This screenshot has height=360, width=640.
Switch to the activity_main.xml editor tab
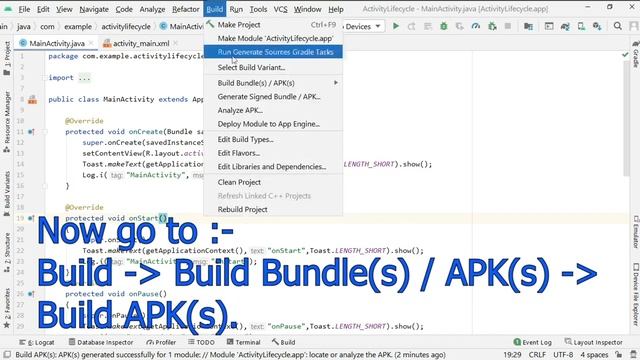click(x=140, y=43)
